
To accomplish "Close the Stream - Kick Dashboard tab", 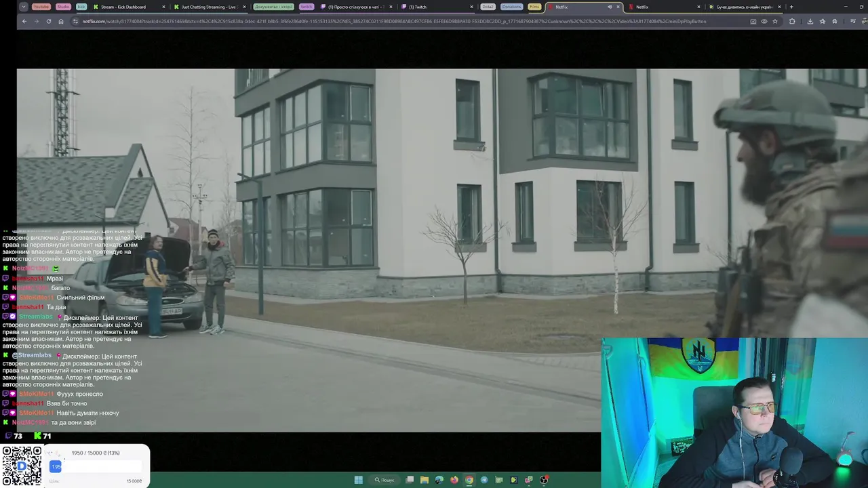I will tap(163, 7).
